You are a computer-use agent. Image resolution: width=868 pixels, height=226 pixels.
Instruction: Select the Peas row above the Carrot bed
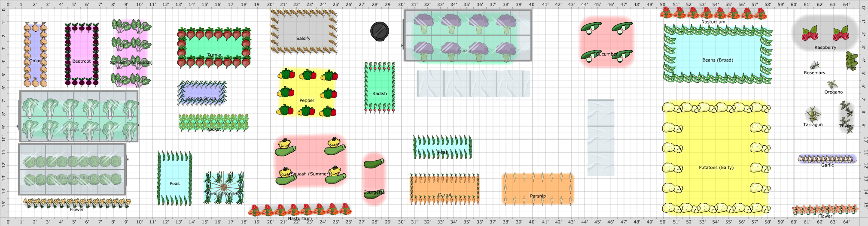point(443,147)
